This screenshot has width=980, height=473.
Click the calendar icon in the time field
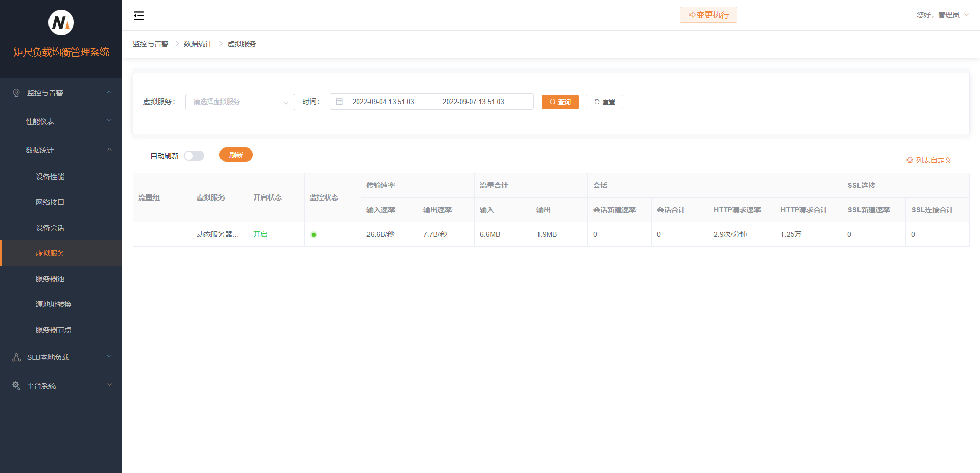point(339,102)
